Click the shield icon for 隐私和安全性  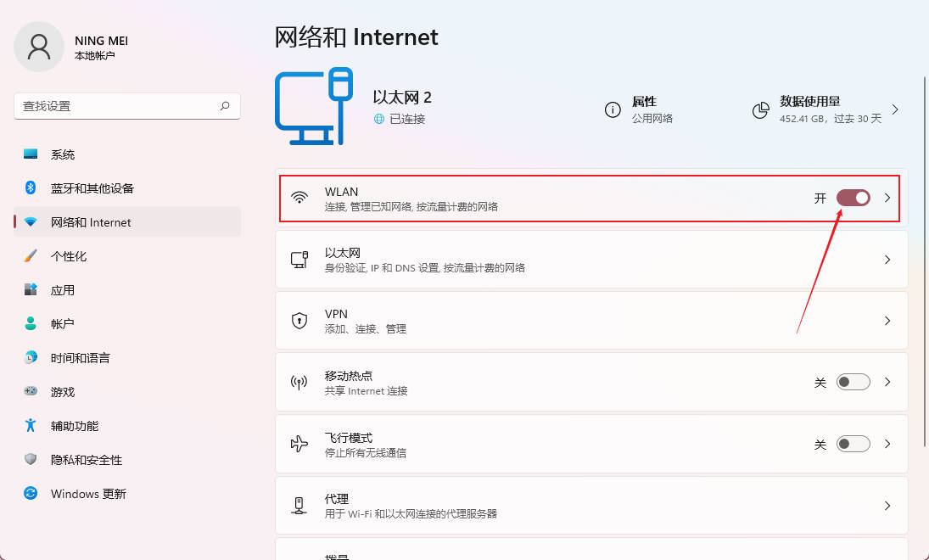click(31, 459)
